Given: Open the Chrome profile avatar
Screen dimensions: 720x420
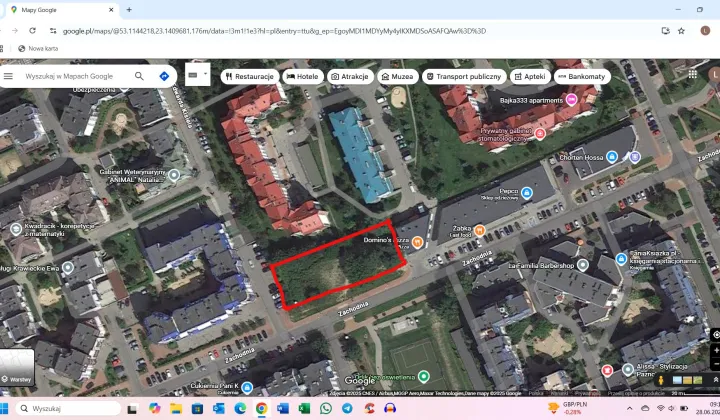Looking at the screenshot, I should 705,31.
